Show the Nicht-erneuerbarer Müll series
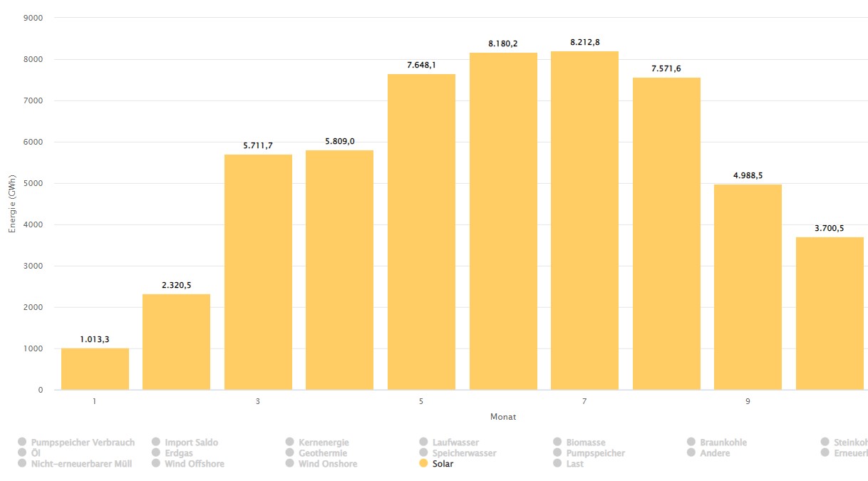 click(83, 464)
